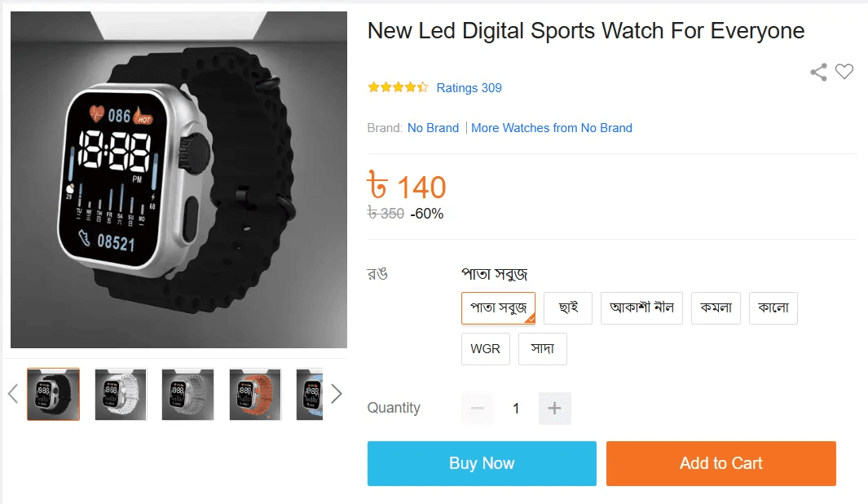Click the star rating icons
Viewport: 868px width, 504px height.
pos(398,87)
